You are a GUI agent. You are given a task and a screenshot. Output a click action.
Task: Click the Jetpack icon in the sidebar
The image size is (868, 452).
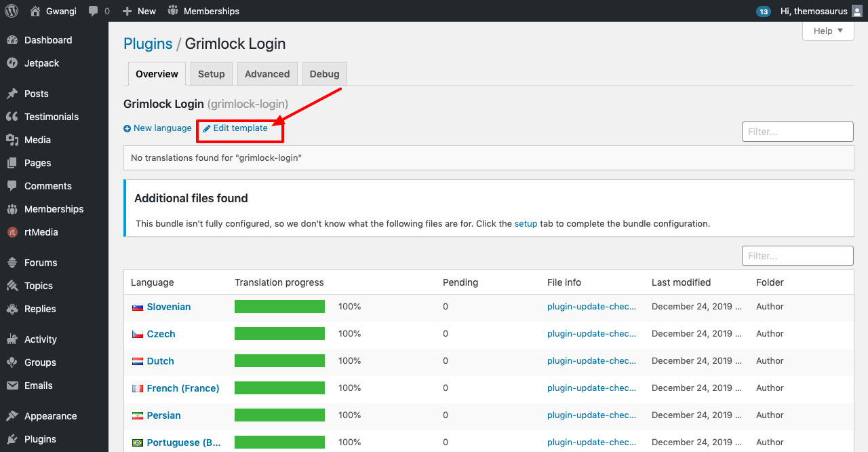tap(12, 63)
